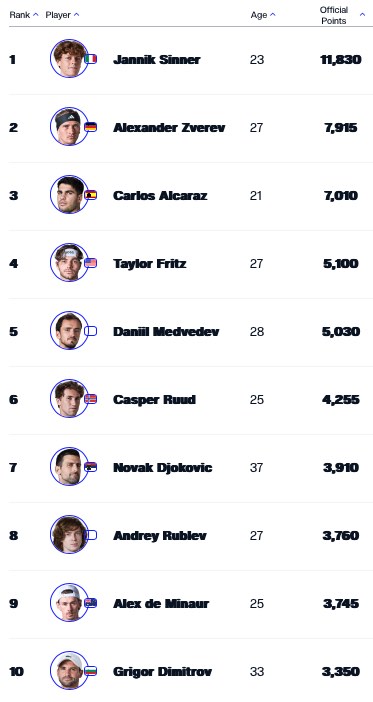Sort by Age column arrow
This screenshot has height=702, width=373.
[x=273, y=15]
